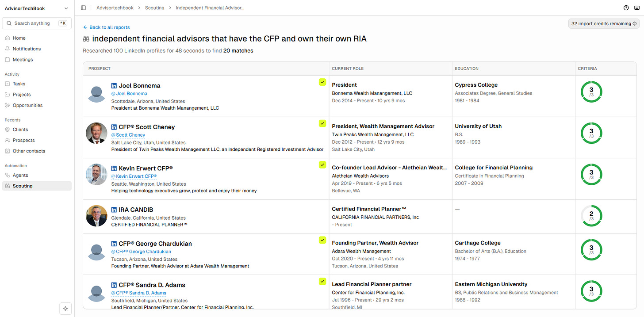Click the Independent Financial Advisor breadcrumb
Image resolution: width=644 pixels, height=317 pixels.
[x=210, y=8]
